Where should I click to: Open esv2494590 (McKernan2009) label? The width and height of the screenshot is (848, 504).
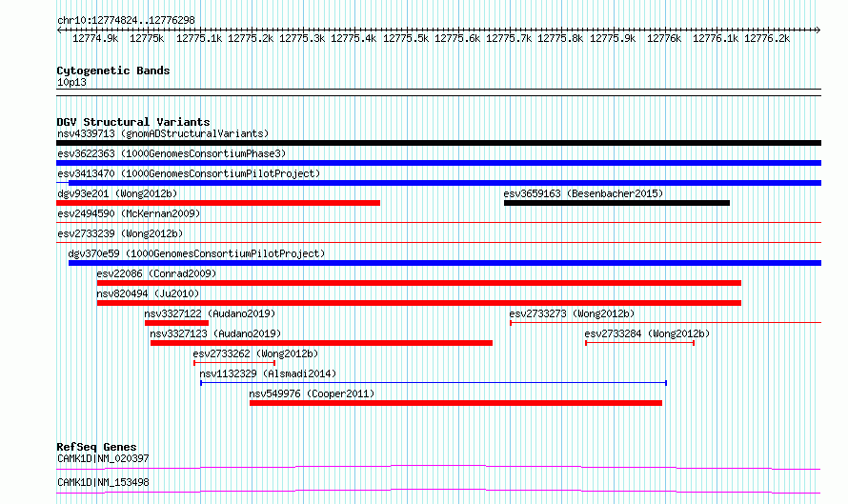pyautogui.click(x=129, y=213)
